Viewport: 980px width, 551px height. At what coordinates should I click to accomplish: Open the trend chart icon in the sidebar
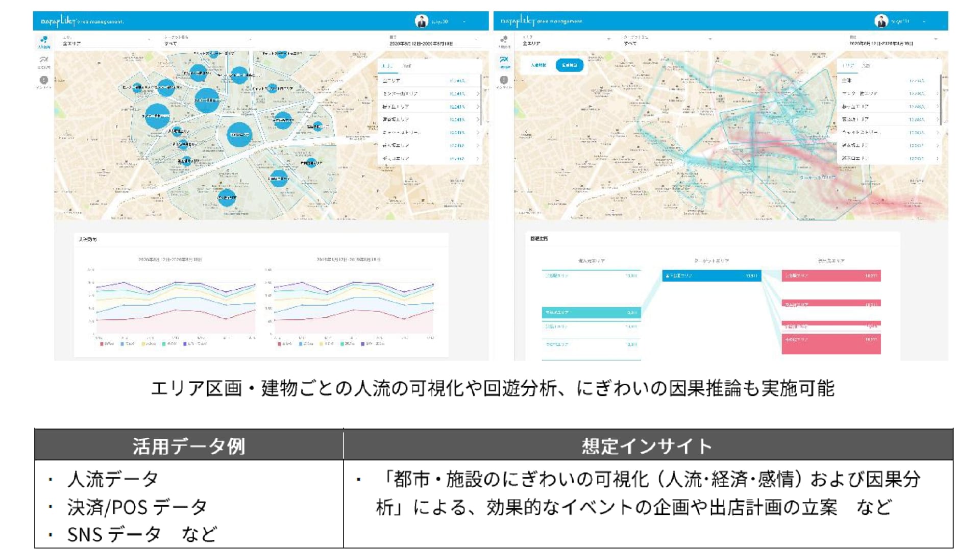point(44,60)
